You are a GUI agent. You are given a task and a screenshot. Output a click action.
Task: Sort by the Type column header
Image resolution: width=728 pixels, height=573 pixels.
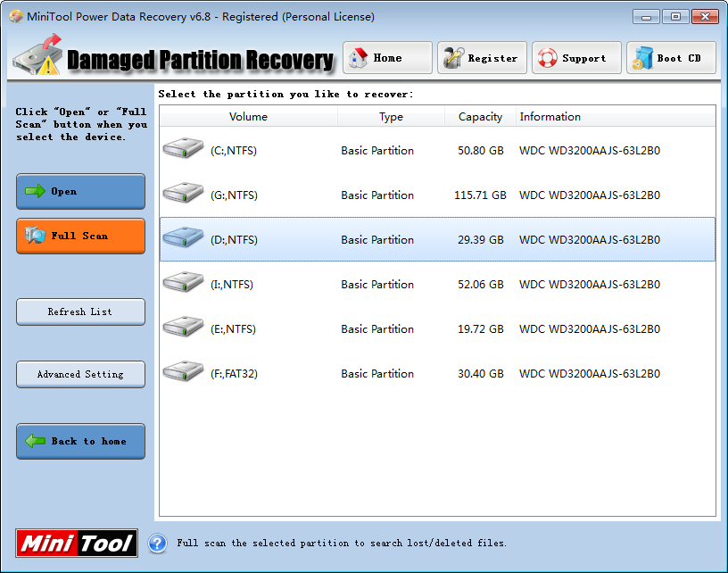391,117
